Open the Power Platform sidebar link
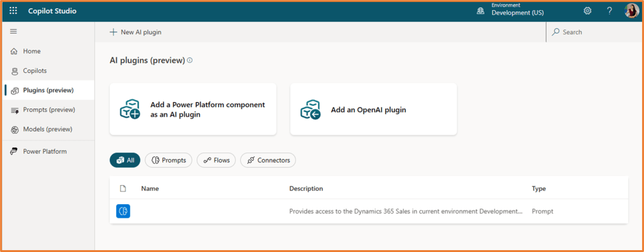 pyautogui.click(x=44, y=151)
